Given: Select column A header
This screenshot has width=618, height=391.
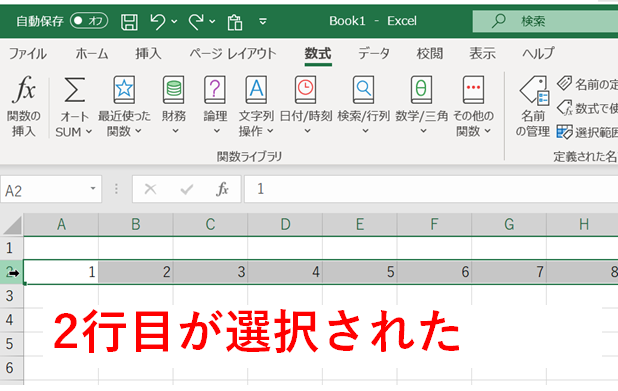Looking at the screenshot, I should (61, 225).
